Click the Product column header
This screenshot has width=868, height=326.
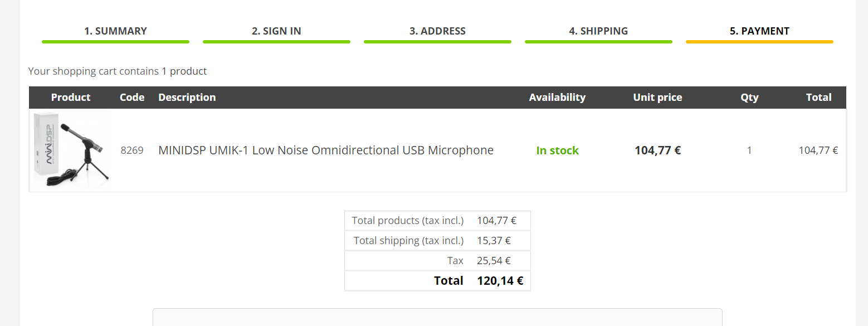71,98
